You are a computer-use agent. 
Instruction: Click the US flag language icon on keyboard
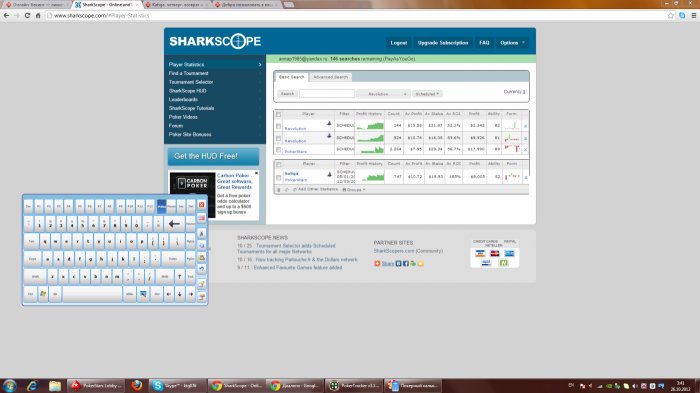(x=201, y=218)
